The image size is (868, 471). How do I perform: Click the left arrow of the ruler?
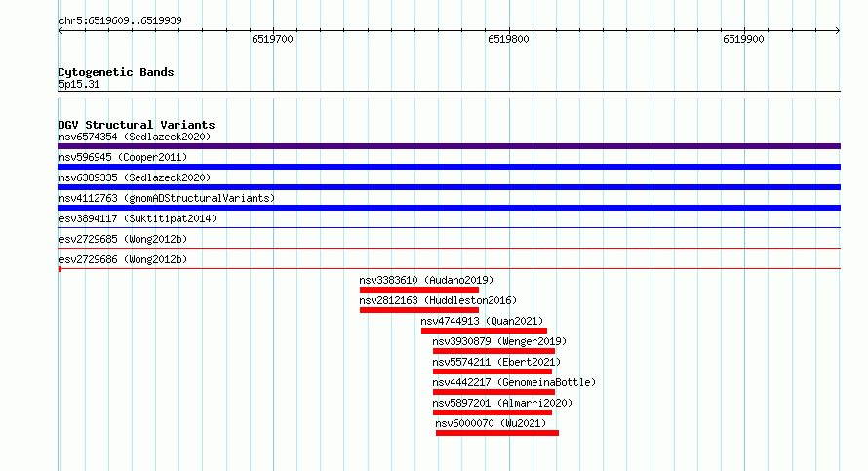[x=60, y=31]
